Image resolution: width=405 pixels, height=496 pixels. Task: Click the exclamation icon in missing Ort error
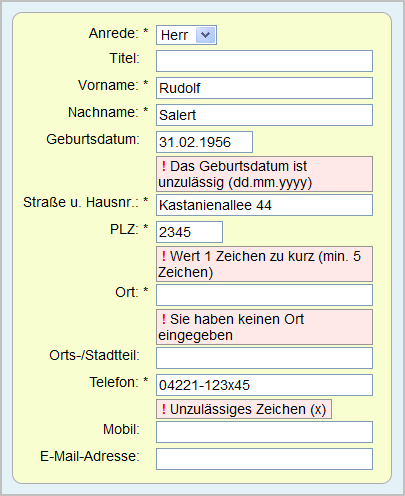(164, 319)
